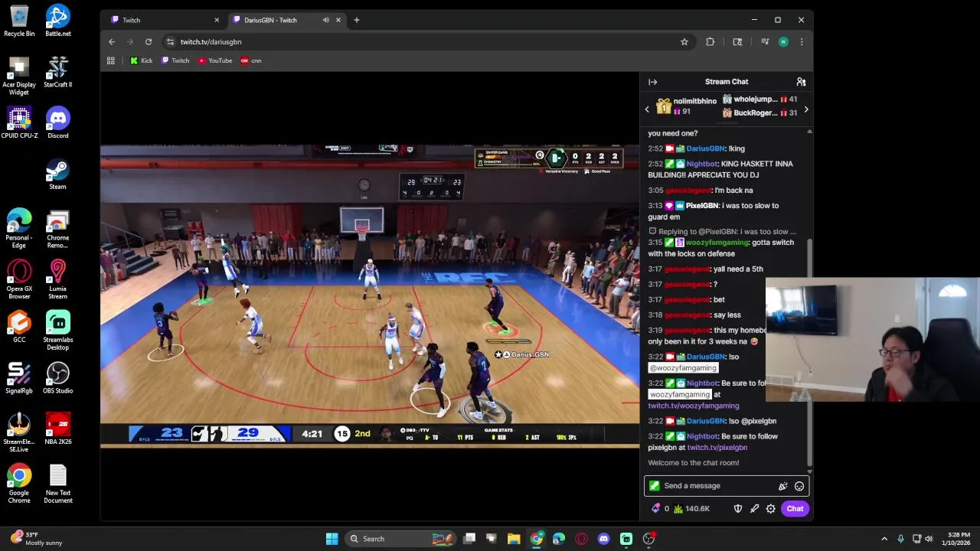Open OBS Studio desktop icon
The height and width of the screenshot is (551, 980).
tap(58, 377)
